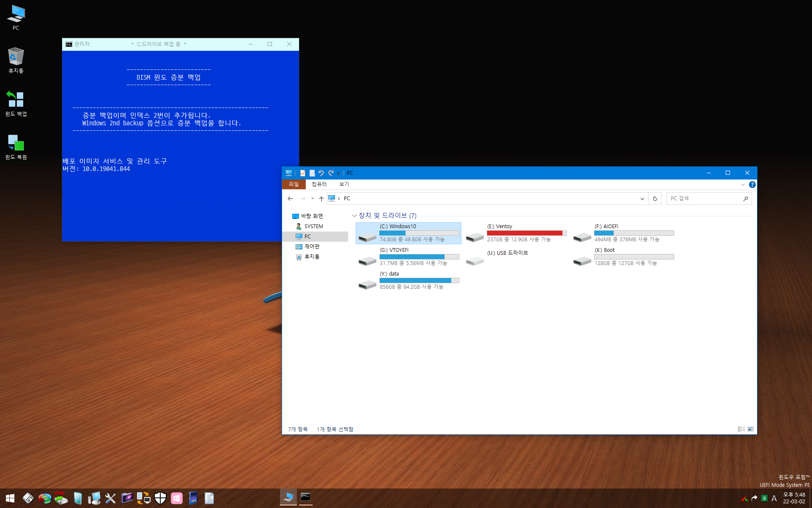
Task: Click the 7개 항목 status bar text
Action: [x=298, y=429]
